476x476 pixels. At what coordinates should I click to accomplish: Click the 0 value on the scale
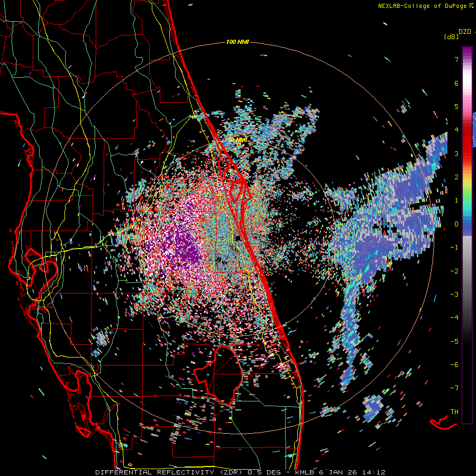(x=456, y=224)
